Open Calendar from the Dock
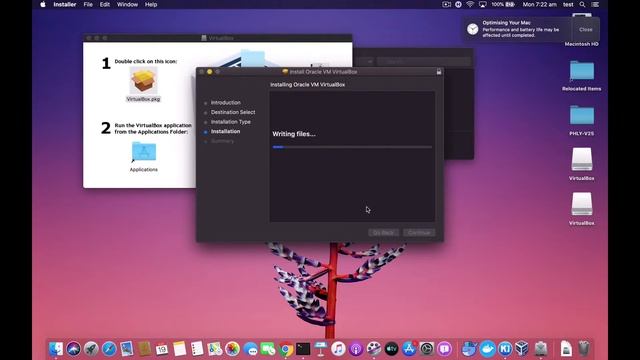The width and height of the screenshot is (640, 360). coord(162,349)
